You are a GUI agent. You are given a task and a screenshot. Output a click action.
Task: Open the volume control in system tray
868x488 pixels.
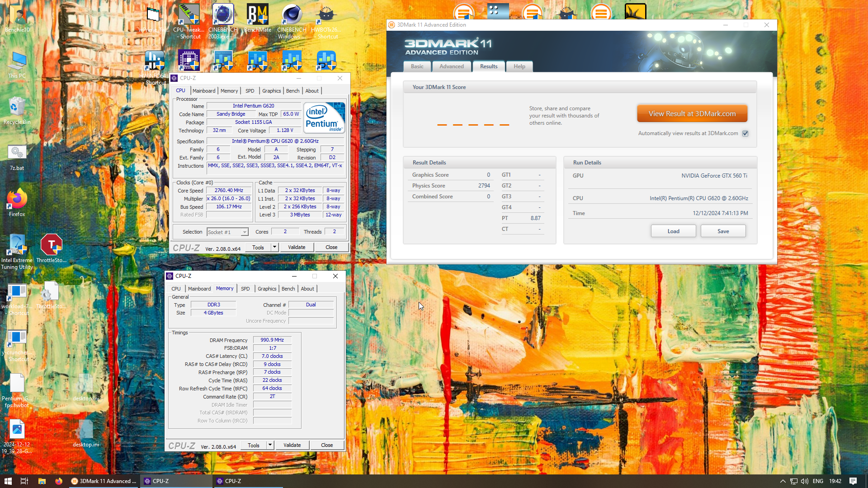coord(804,481)
